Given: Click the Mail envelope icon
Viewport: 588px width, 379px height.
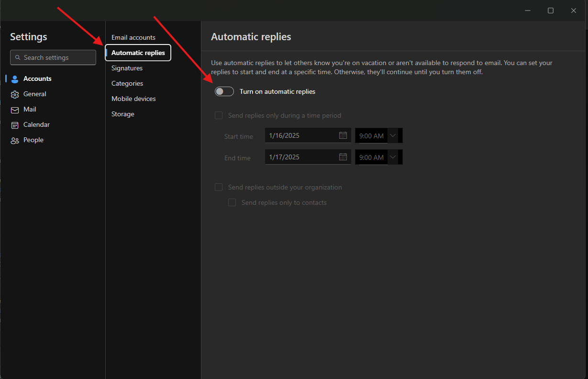Looking at the screenshot, I should click(15, 110).
